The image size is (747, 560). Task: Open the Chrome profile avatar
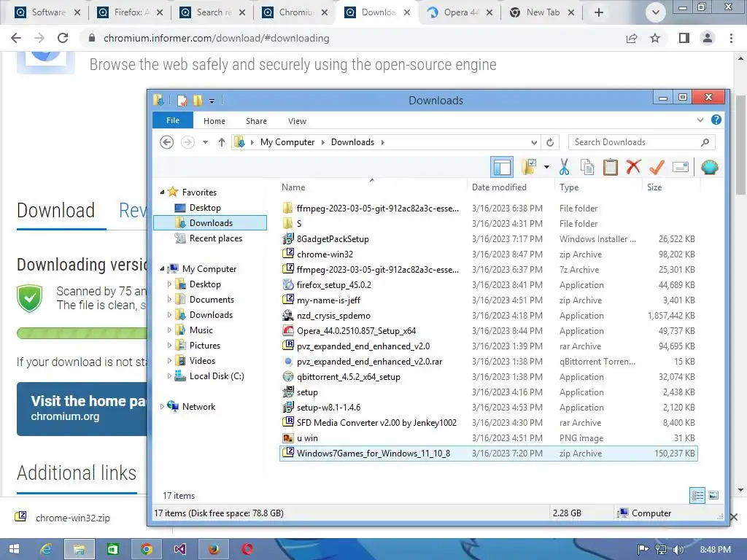pos(708,38)
